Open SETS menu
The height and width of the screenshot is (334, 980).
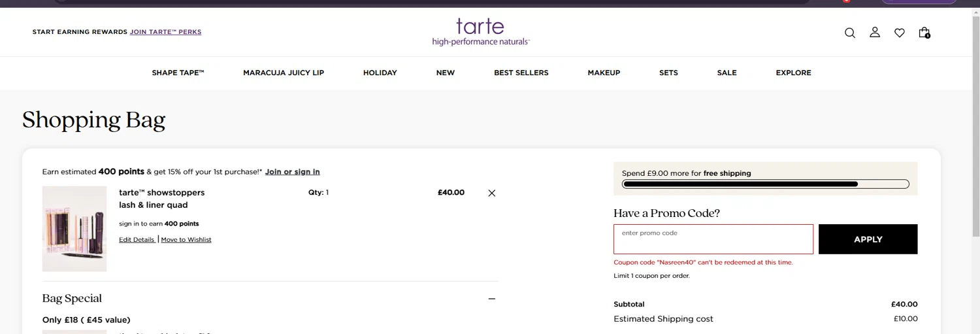pyautogui.click(x=668, y=73)
